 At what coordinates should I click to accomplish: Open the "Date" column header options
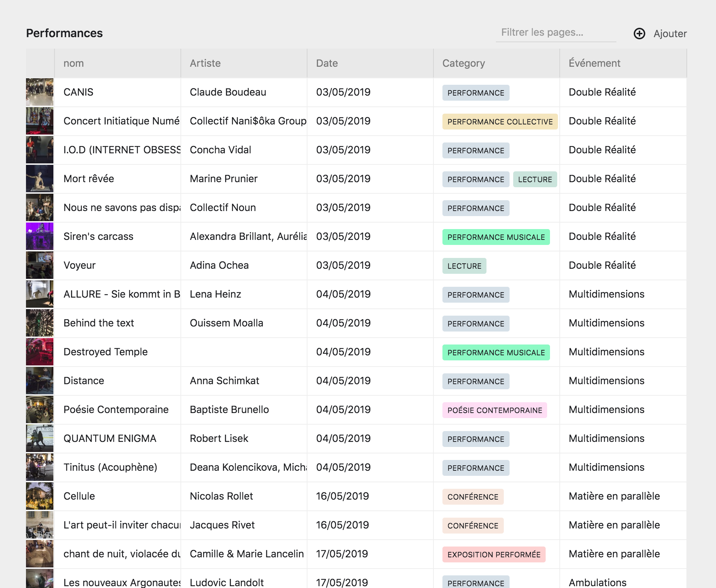click(x=327, y=63)
